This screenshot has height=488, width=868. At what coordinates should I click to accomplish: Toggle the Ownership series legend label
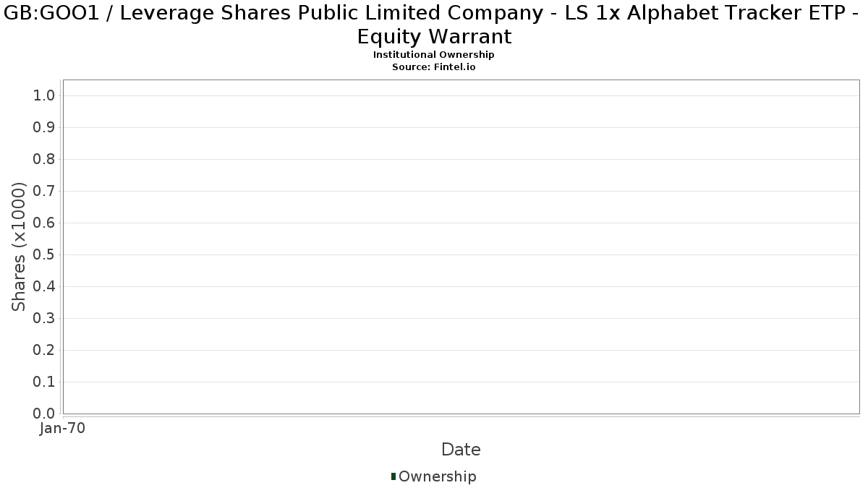[437, 476]
